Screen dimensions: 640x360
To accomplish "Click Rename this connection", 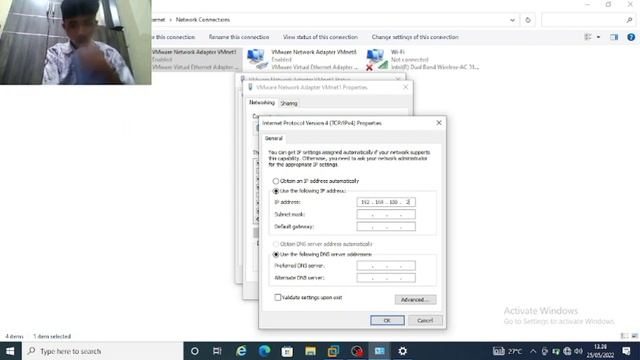I will click(x=239, y=37).
